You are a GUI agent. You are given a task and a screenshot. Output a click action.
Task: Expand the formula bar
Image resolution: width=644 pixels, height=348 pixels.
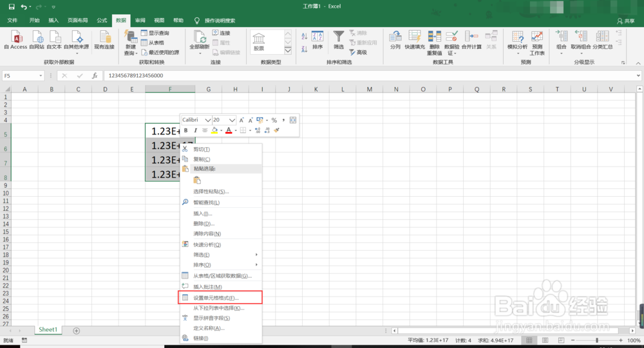(x=638, y=75)
